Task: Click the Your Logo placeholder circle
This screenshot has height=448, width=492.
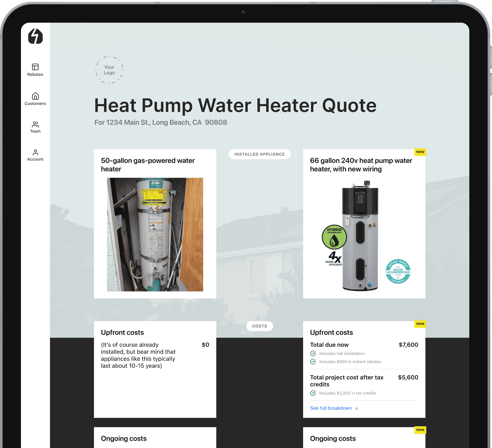Action: point(109,70)
